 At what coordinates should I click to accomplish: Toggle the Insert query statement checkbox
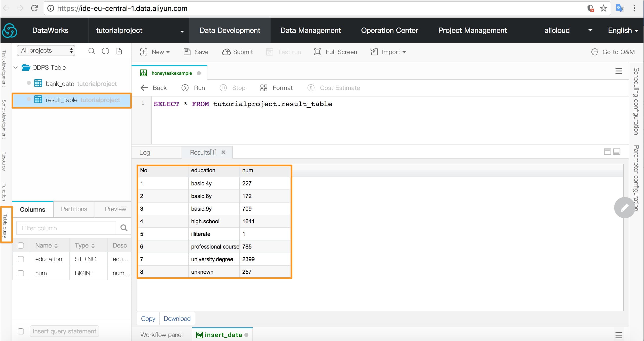tap(21, 331)
